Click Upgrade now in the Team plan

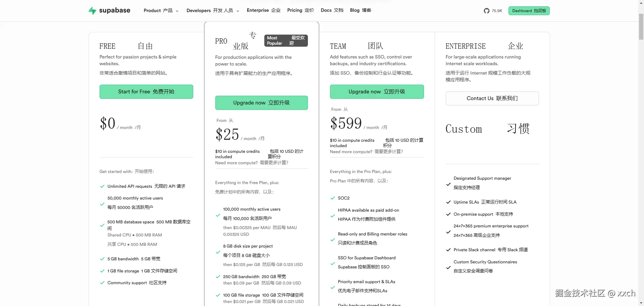click(x=377, y=92)
